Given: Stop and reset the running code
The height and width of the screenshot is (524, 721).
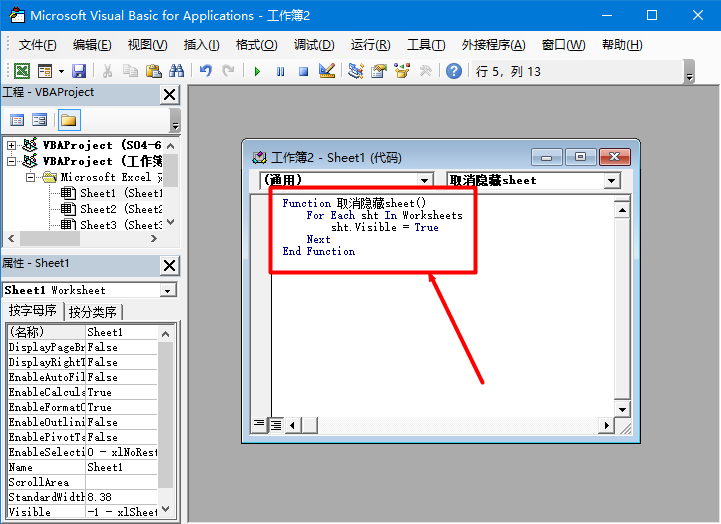Looking at the screenshot, I should coord(303,71).
